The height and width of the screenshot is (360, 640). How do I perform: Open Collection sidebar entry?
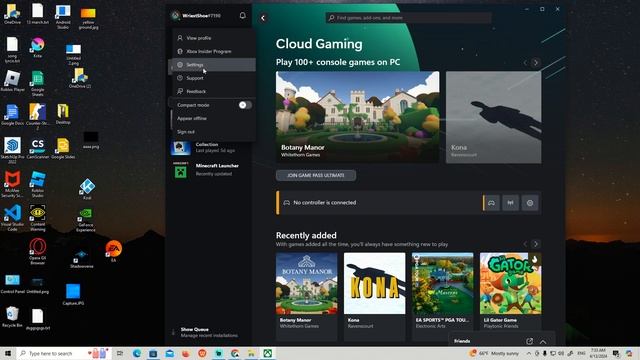coord(209,148)
